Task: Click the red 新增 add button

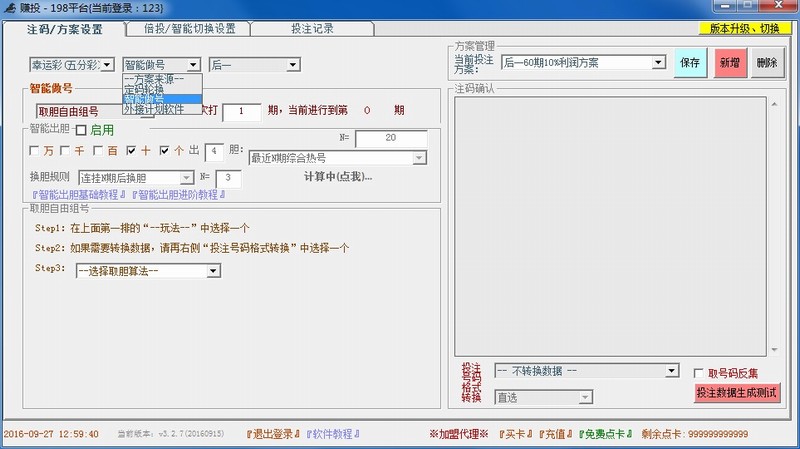Action: (729, 62)
